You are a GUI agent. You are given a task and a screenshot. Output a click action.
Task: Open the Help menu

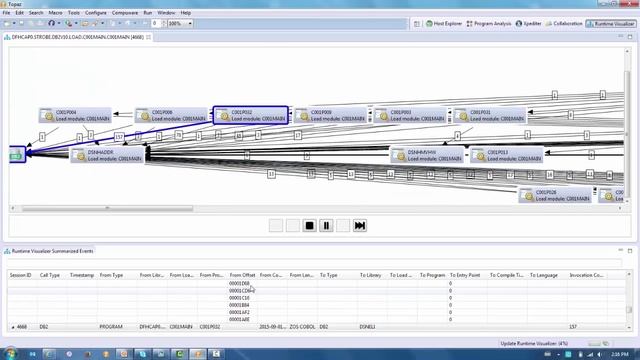(x=185, y=13)
